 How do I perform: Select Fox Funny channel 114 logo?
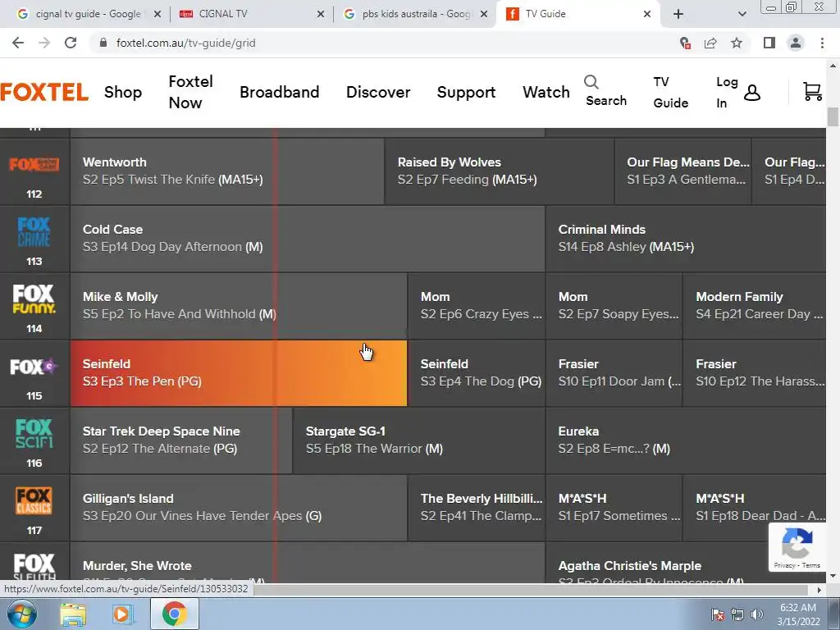34,299
